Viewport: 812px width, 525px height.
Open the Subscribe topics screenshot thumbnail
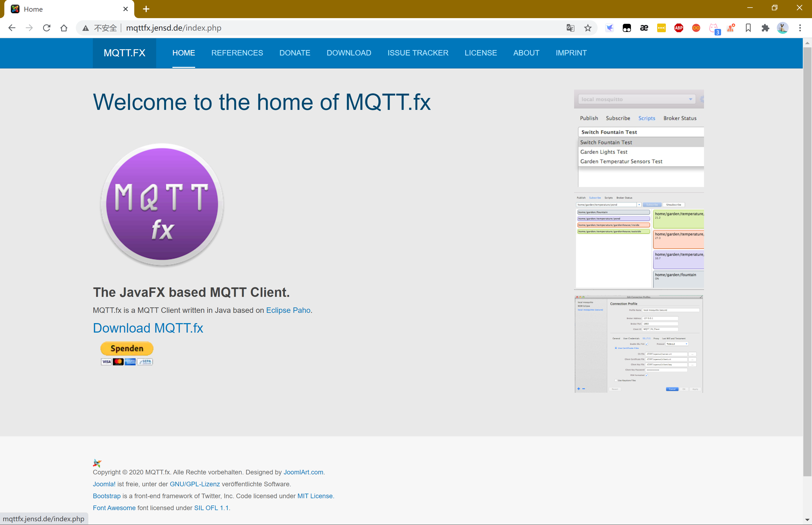tap(639, 241)
